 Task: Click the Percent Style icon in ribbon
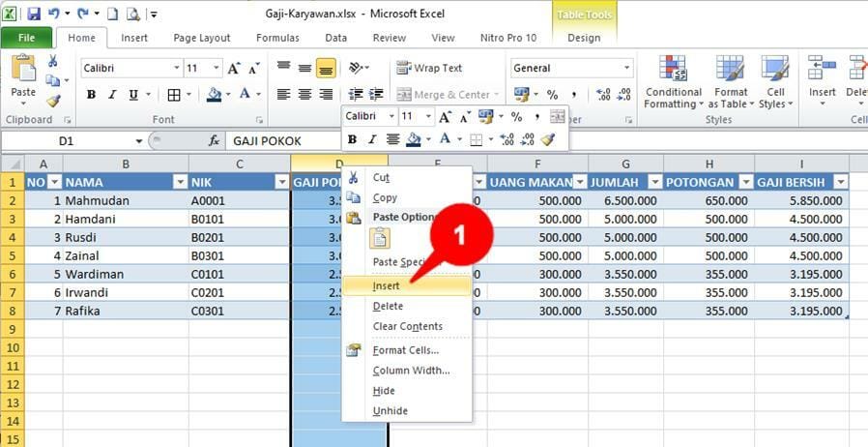(x=552, y=95)
